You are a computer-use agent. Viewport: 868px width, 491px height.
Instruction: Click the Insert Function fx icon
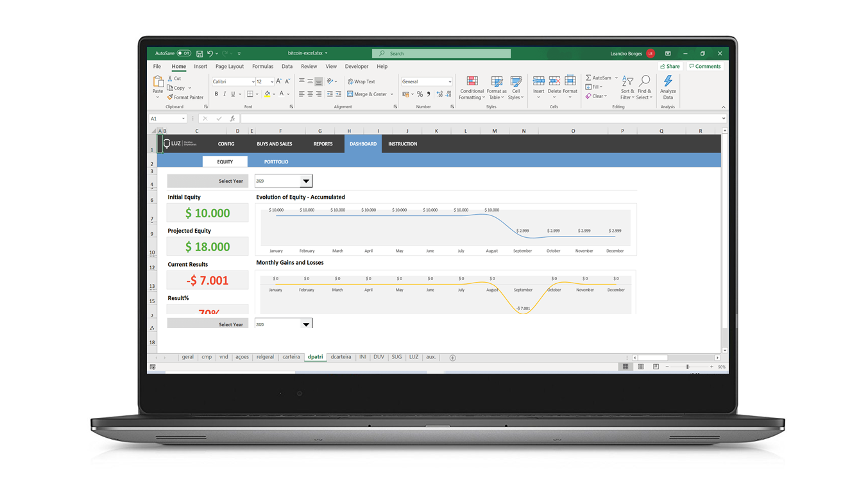coord(232,119)
